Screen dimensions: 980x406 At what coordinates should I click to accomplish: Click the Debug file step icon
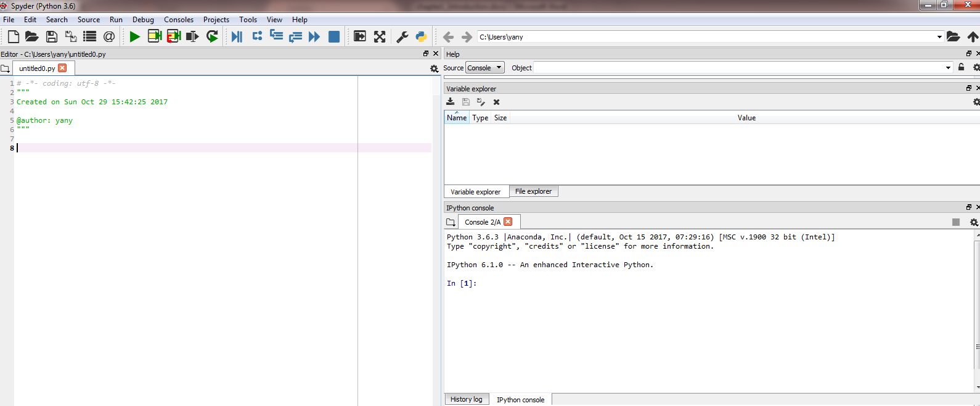[237, 37]
